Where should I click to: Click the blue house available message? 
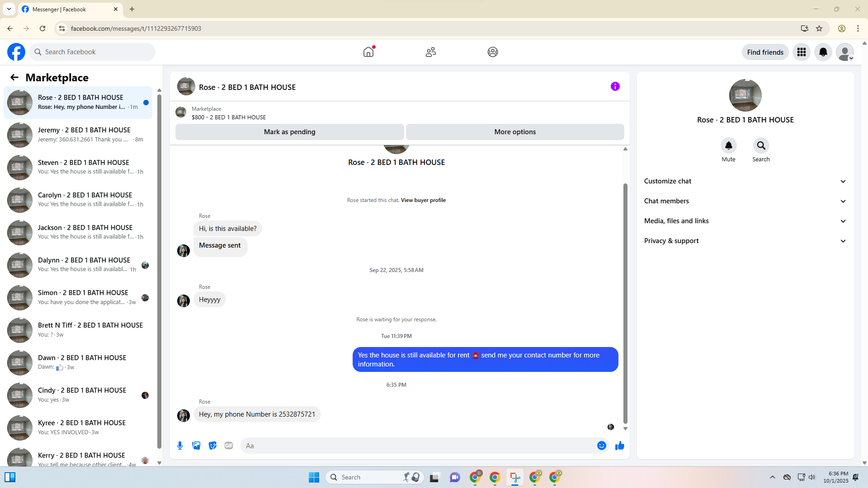tap(485, 360)
